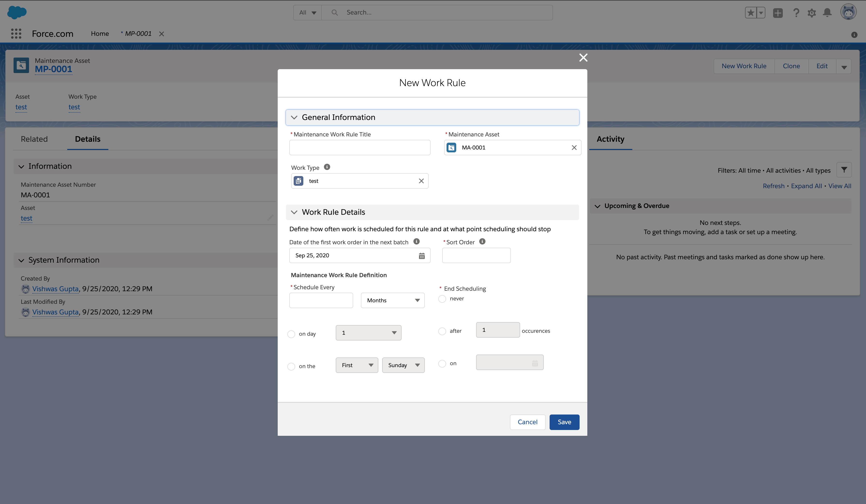The height and width of the screenshot is (504, 866).
Task: Click the Work Type info tooltip icon
Action: tap(327, 167)
